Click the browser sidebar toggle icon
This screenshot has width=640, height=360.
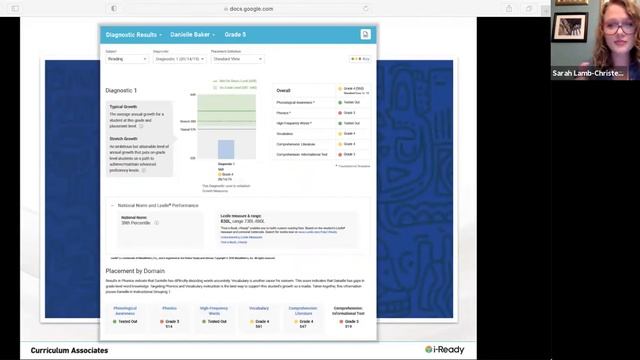15,9
